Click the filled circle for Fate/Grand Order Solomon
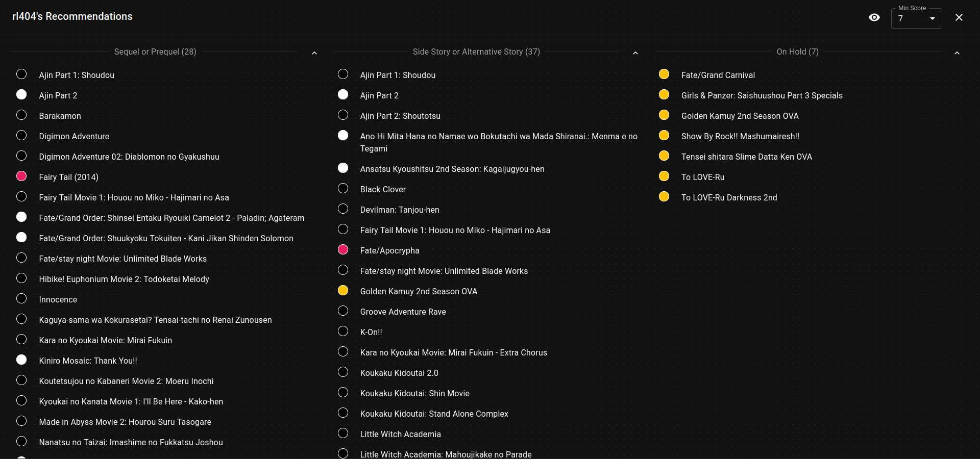 (21, 237)
